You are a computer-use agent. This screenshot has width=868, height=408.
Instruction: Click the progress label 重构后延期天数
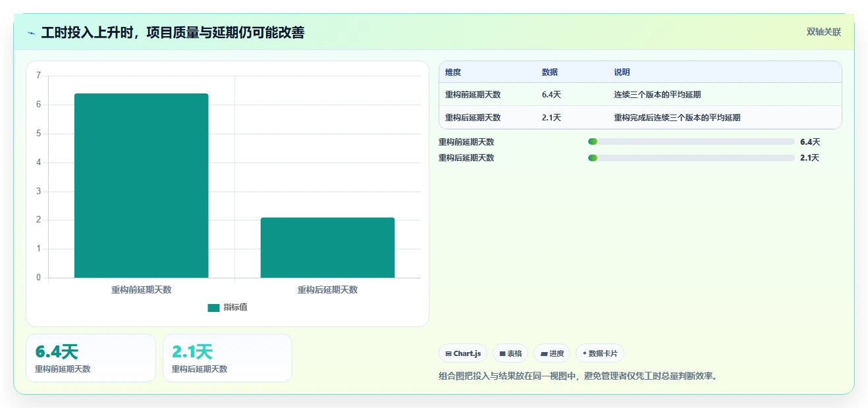pyautogui.click(x=466, y=158)
